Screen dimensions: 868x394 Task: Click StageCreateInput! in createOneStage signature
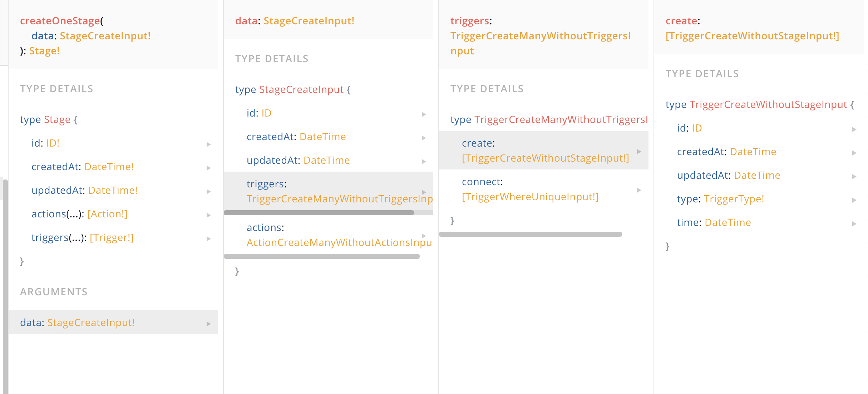[105, 36]
